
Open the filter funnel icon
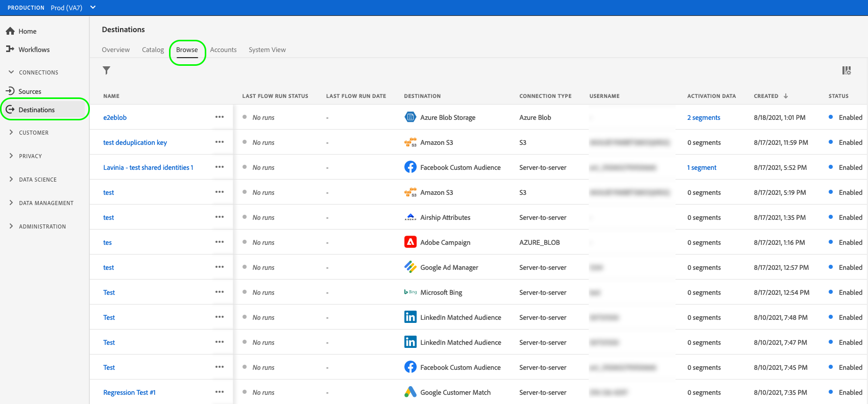[x=106, y=70]
